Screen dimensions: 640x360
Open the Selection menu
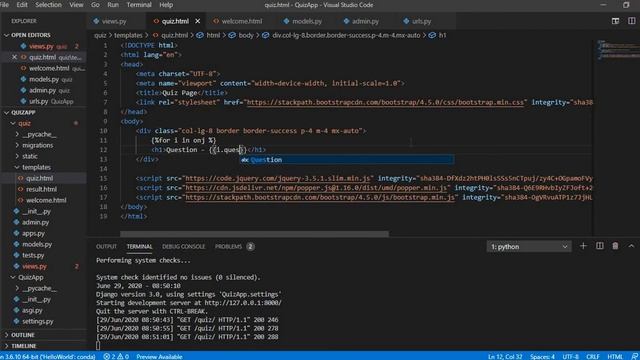pyautogui.click(x=48, y=5)
